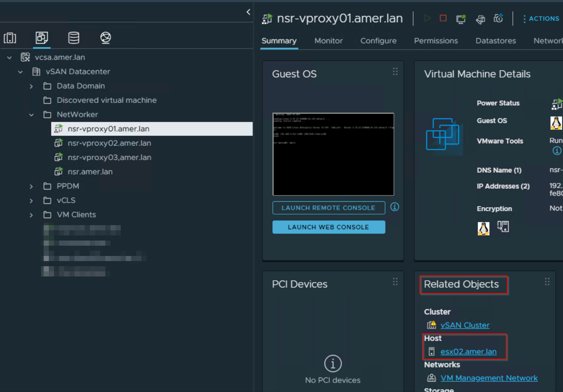This screenshot has height=392, width=563.
Task: Take a snapshot using toolbar icon
Action: [x=498, y=18]
